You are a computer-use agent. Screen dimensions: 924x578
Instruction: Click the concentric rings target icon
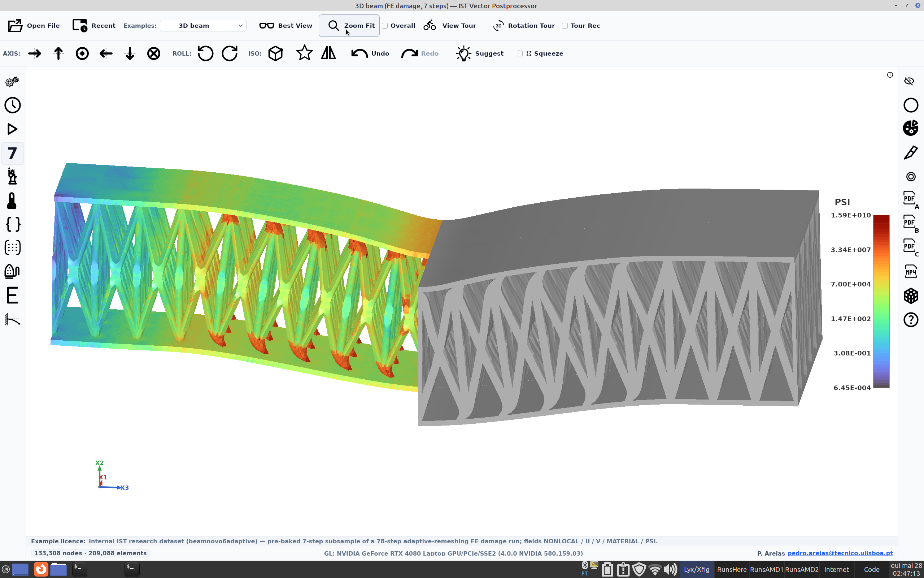click(911, 177)
